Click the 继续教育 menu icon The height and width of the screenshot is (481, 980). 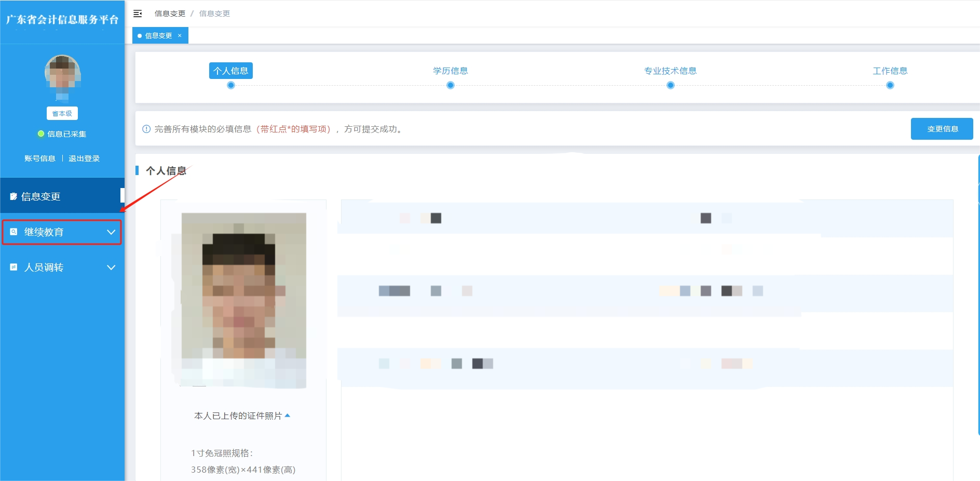coord(14,232)
